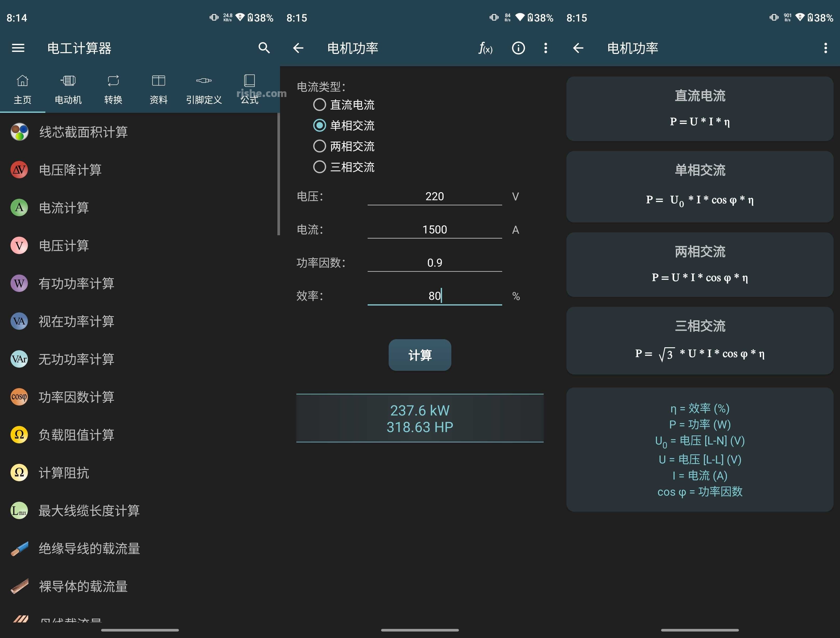Image resolution: width=840 pixels, height=638 pixels.
Task: Open 电流计算 list item
Action: coord(139,207)
